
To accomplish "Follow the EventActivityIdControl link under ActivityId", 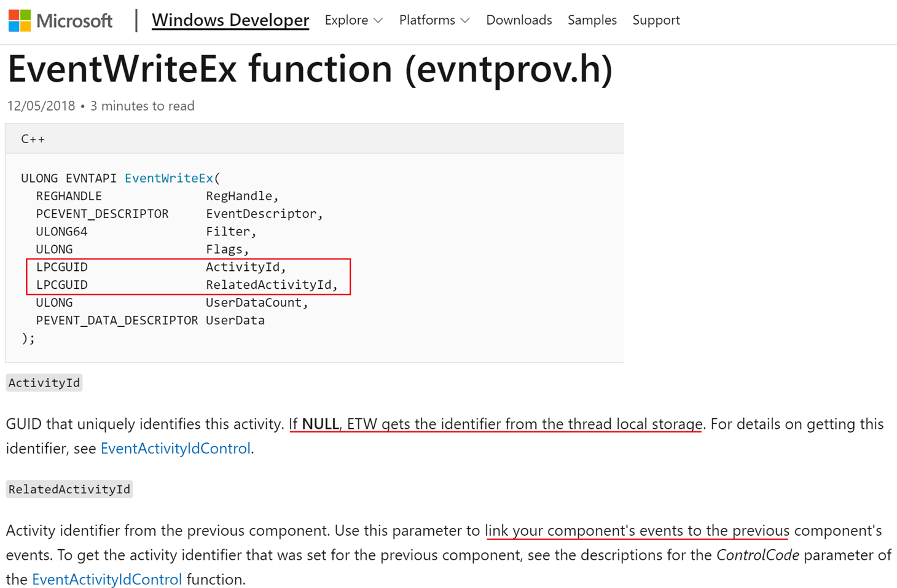I will point(174,449).
